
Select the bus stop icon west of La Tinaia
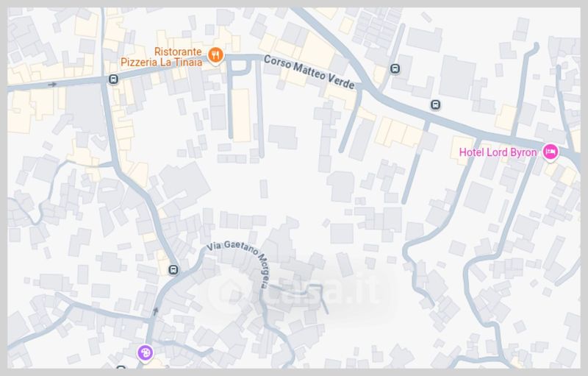(113, 79)
